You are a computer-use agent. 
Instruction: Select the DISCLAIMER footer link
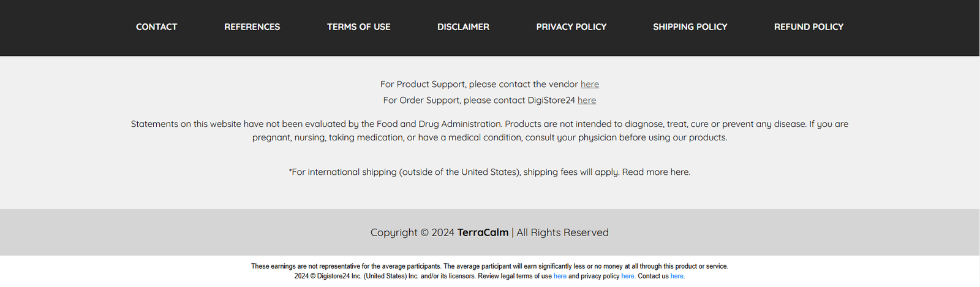coord(463,27)
